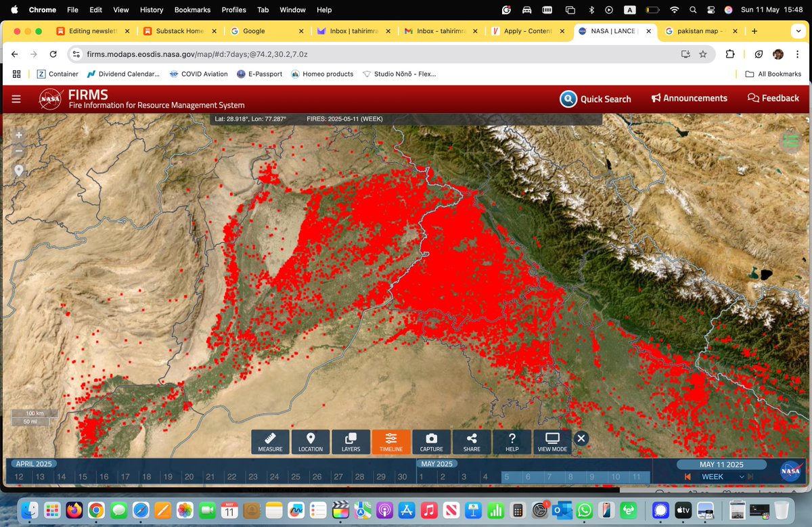Toggle the Timeline tool
Screen dimensions: 812x527
click(x=391, y=442)
